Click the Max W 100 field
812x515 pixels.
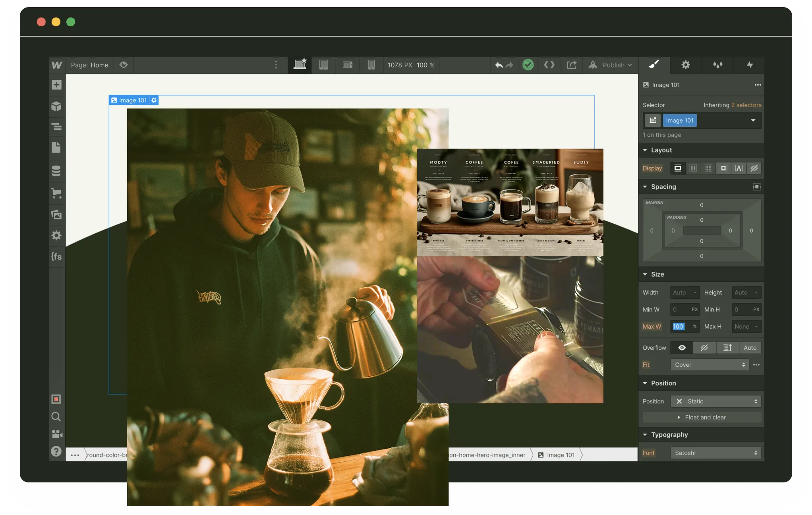click(685, 327)
